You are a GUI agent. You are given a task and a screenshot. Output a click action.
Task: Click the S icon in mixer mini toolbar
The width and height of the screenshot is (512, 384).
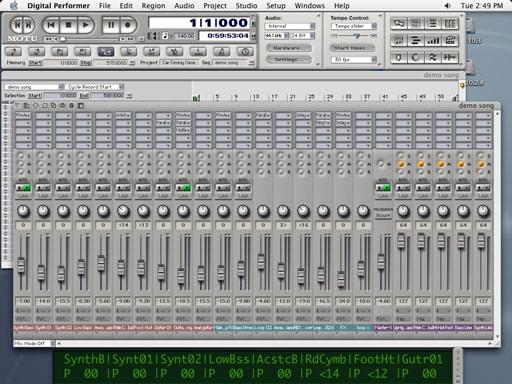coord(71,106)
